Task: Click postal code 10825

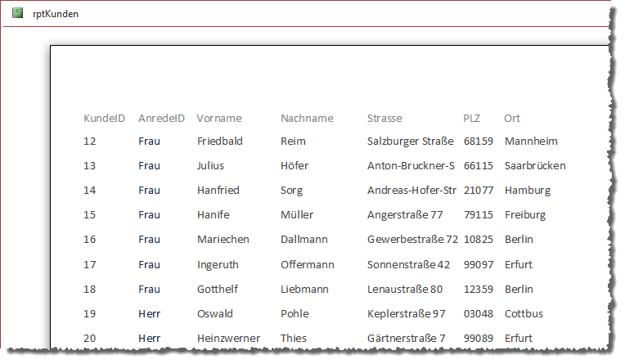Action: point(479,240)
